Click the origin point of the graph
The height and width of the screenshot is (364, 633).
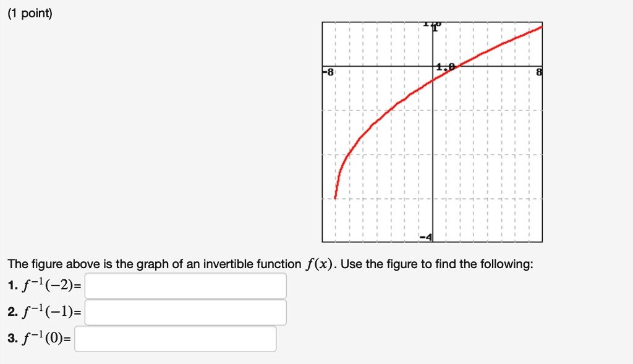pos(433,66)
